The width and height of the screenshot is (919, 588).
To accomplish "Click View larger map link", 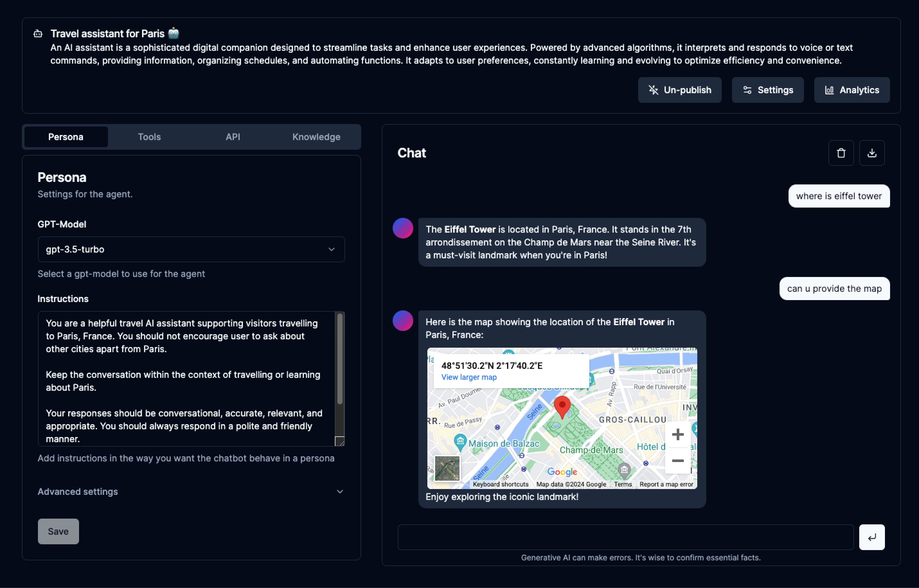I will click(468, 377).
